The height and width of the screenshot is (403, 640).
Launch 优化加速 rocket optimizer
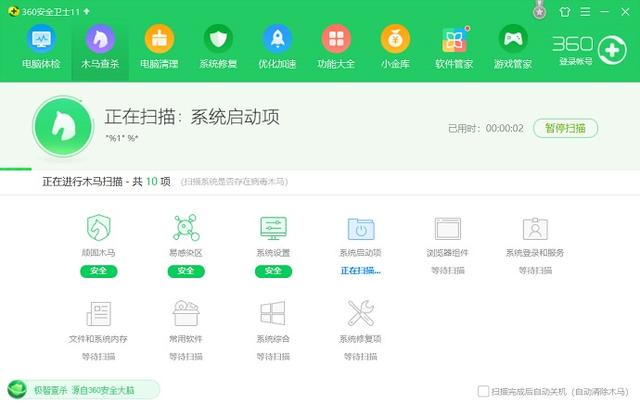[277, 40]
